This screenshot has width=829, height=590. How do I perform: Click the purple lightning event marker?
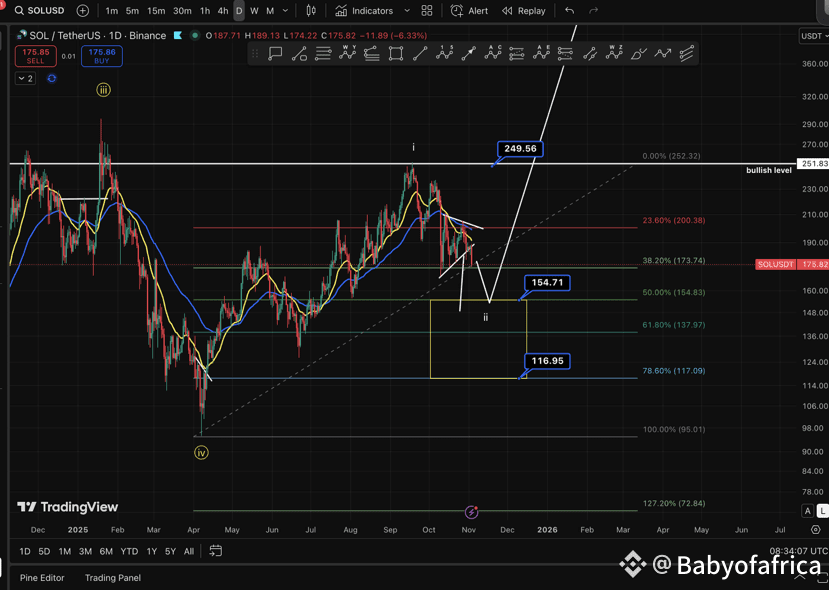pos(471,512)
